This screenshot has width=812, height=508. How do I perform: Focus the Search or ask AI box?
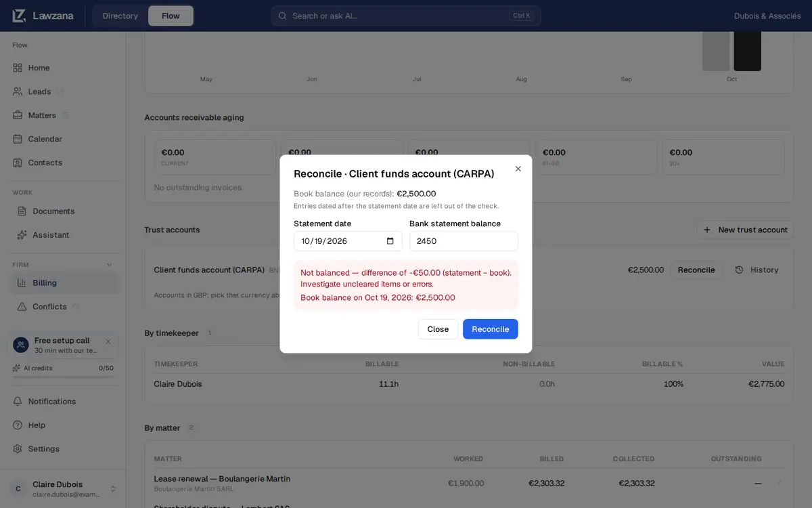point(406,16)
